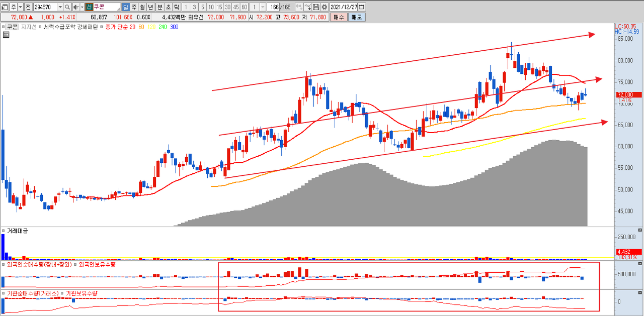This screenshot has width=644, height=316.
Task: Switch to 주 weekly chart period
Action: pyautogui.click(x=134, y=7)
